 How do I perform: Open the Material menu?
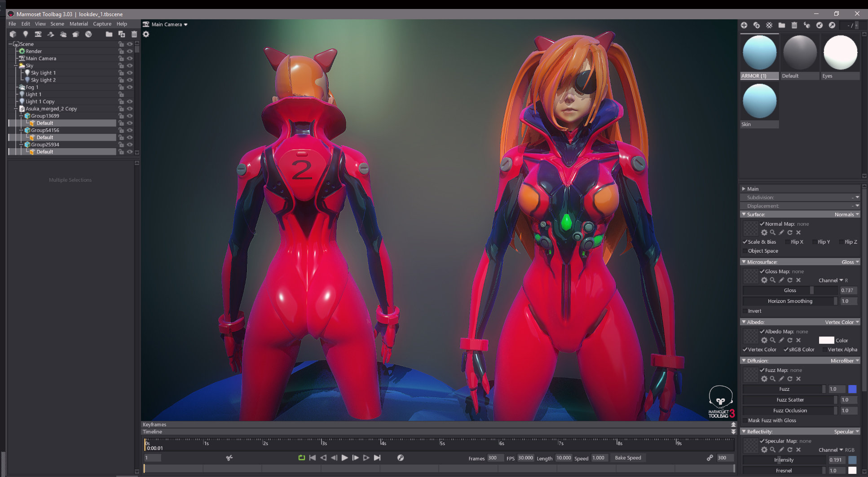79,24
